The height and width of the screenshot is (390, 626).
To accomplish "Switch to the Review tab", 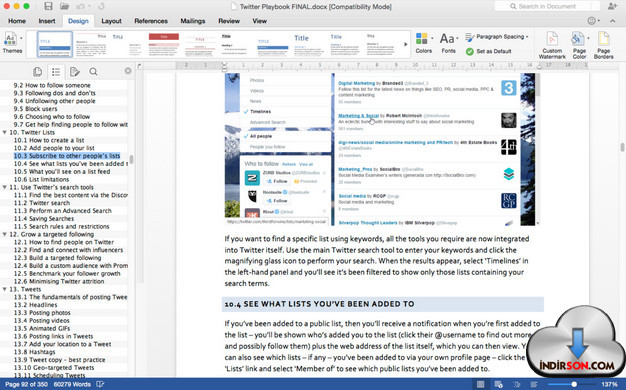I will click(229, 21).
